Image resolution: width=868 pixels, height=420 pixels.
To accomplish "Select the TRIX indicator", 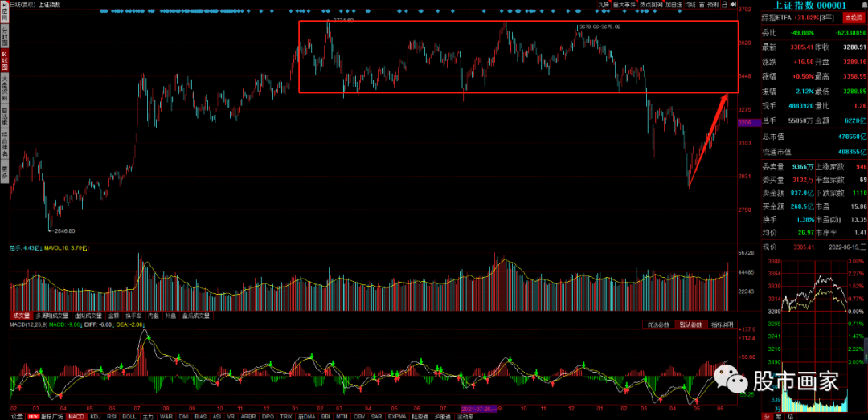I will click(286, 416).
